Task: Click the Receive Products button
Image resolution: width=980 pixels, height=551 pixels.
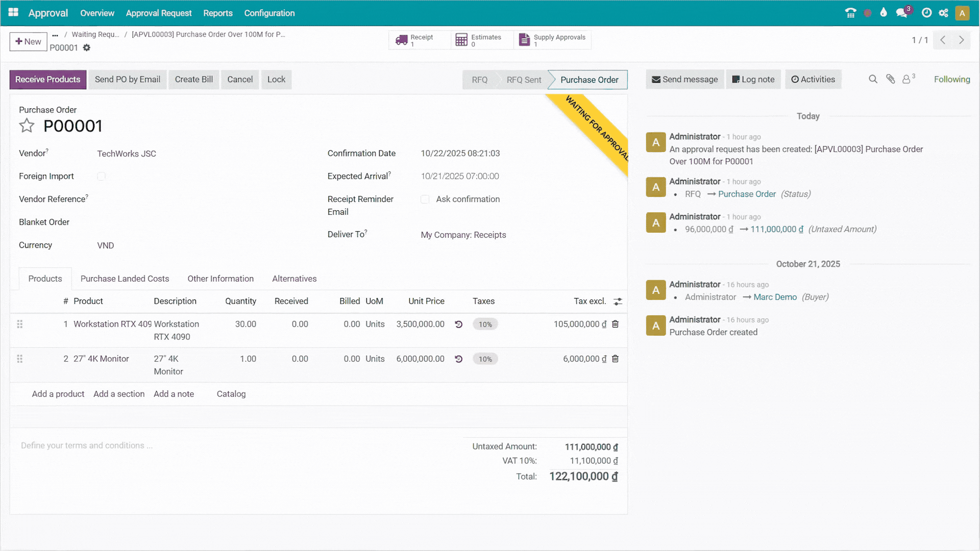Action: point(48,79)
